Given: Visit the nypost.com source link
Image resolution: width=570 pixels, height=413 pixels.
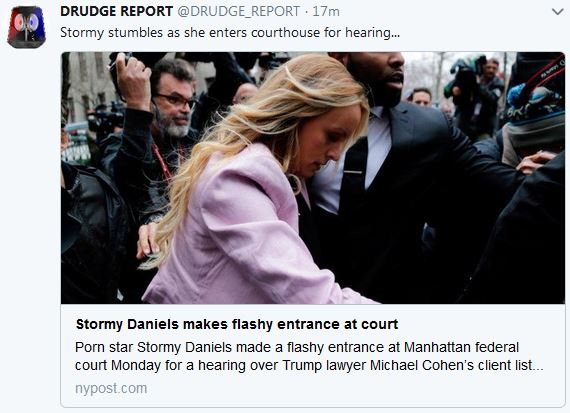Looking at the screenshot, I should coord(111,388).
